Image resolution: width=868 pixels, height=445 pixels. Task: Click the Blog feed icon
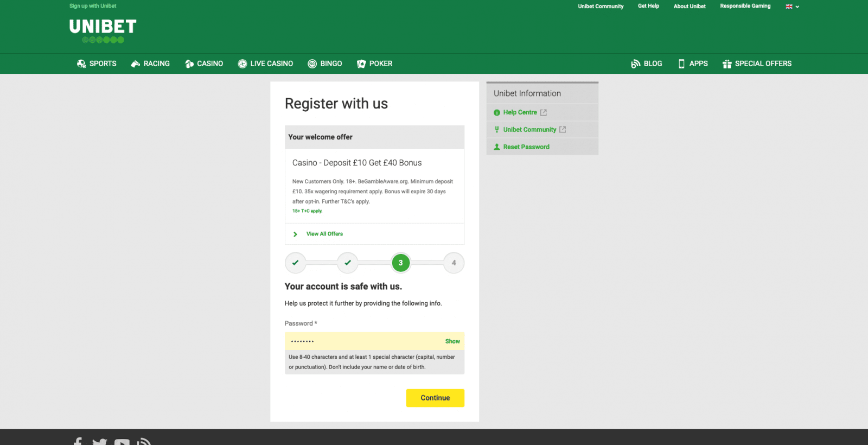tap(636, 64)
